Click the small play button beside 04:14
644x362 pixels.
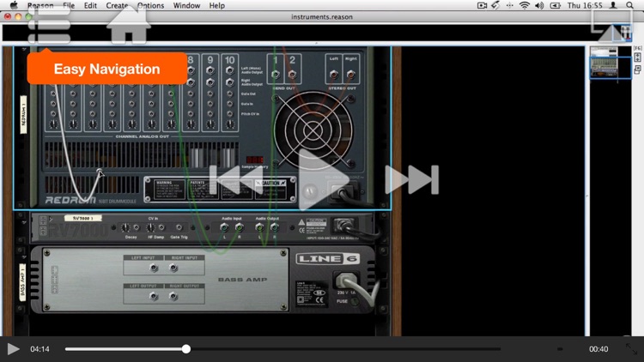pos(13,349)
